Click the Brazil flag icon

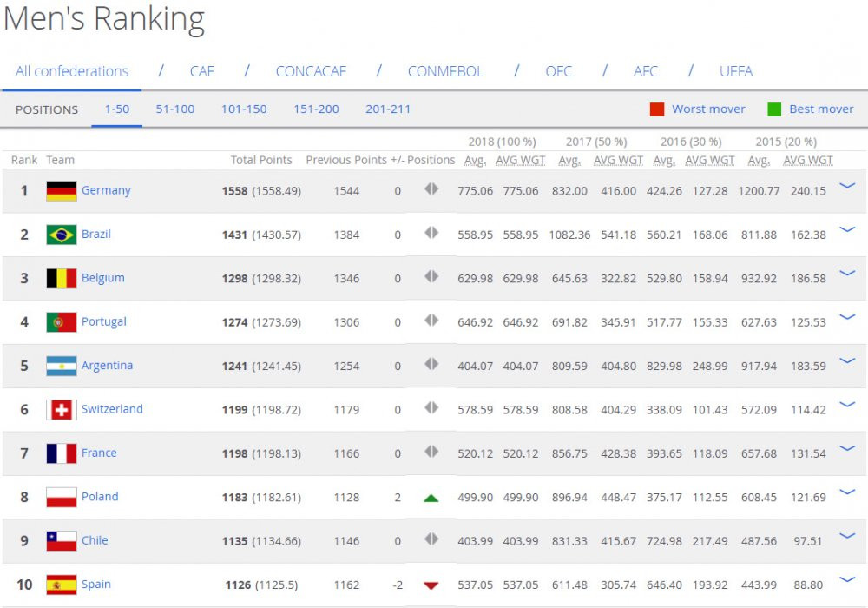coord(61,235)
